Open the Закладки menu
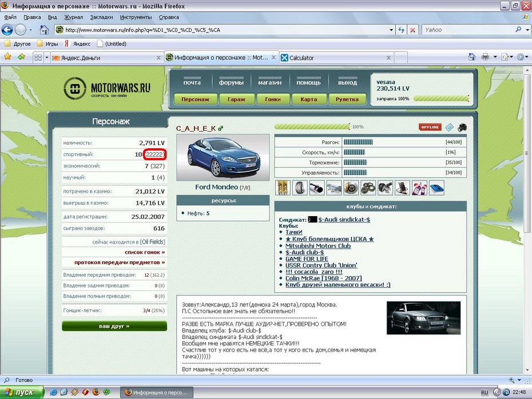This screenshot has width=532, height=399. tap(101, 17)
